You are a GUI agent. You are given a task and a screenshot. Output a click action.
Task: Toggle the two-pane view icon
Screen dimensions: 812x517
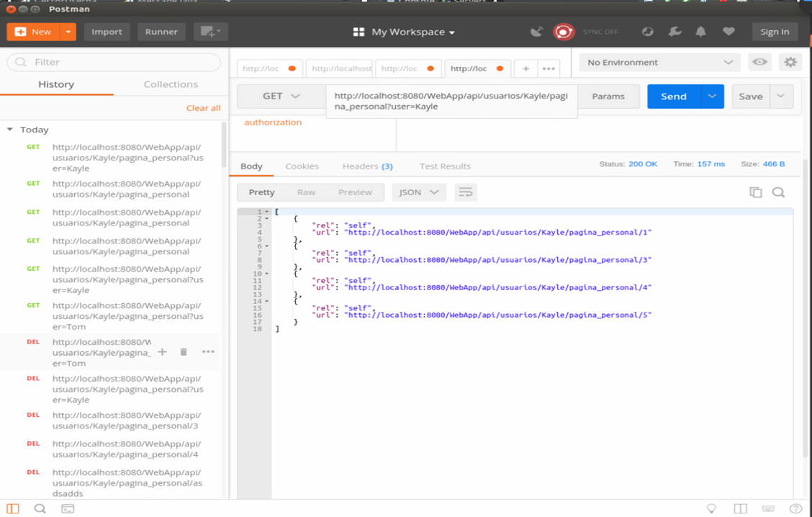tap(741, 508)
